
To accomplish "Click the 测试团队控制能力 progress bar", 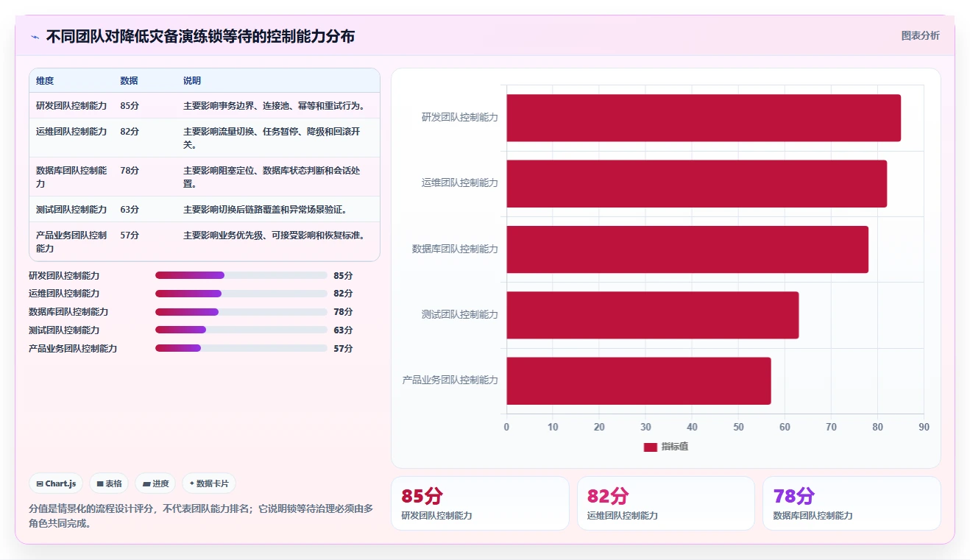I will 241,330.
